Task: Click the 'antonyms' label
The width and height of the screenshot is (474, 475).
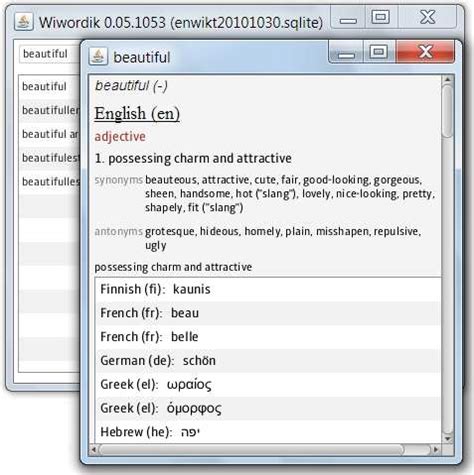Action: pos(119,231)
